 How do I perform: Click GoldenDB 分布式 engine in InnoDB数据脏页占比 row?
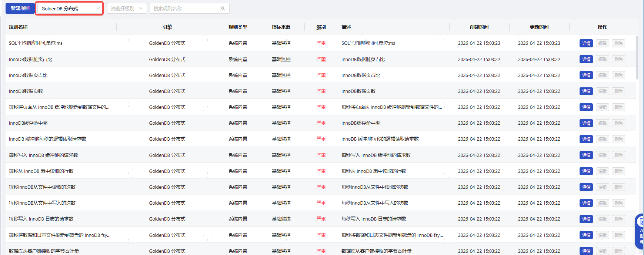pos(167,59)
